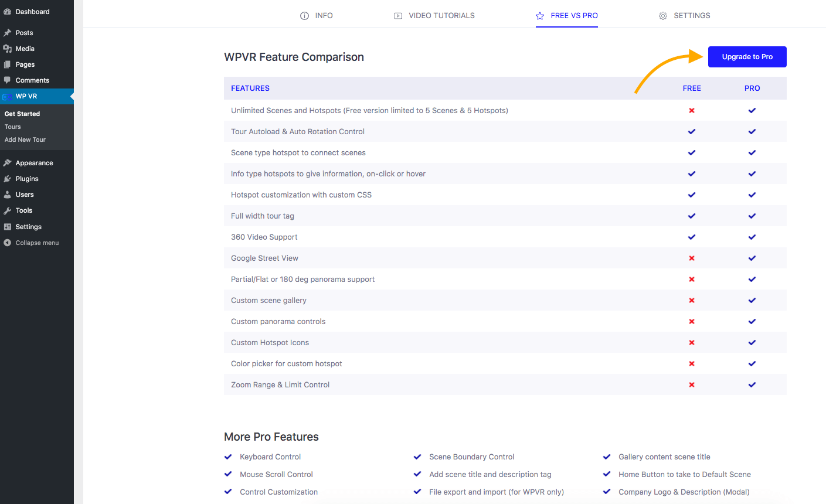Image resolution: width=826 pixels, height=504 pixels.
Task: Click the 'WPVR Feature Comparison' heading
Action: [294, 57]
